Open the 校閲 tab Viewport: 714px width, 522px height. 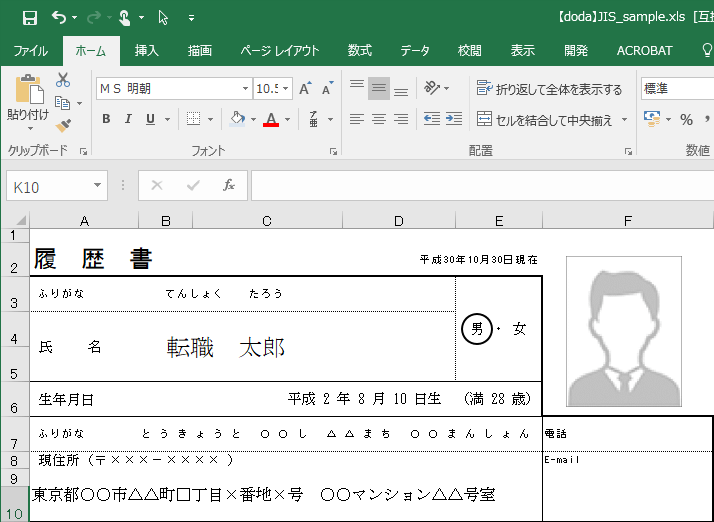(469, 51)
